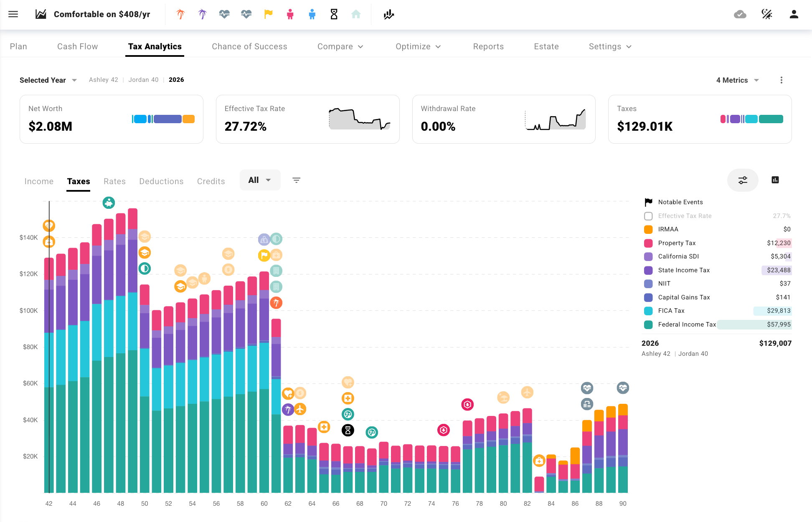
Task: Click the heartbeat event marker at age 90
Action: 623,388
